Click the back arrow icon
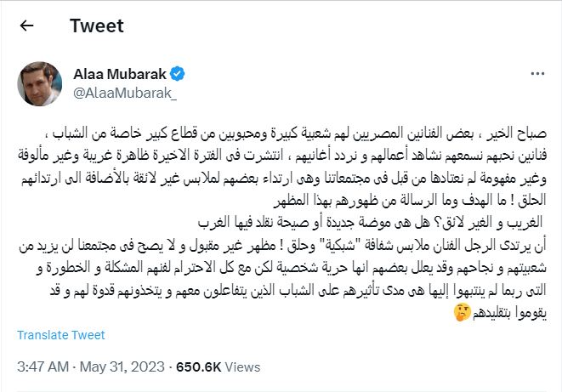The height and width of the screenshot is (392, 562). [26, 26]
